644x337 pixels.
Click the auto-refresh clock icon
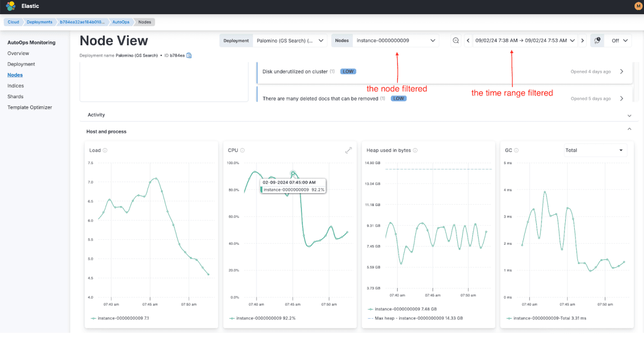(x=597, y=40)
